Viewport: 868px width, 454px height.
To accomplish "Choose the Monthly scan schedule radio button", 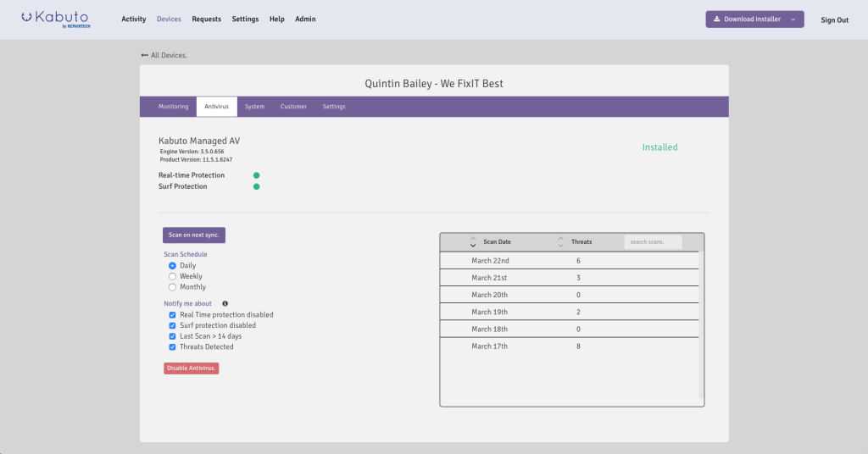I will (x=173, y=287).
